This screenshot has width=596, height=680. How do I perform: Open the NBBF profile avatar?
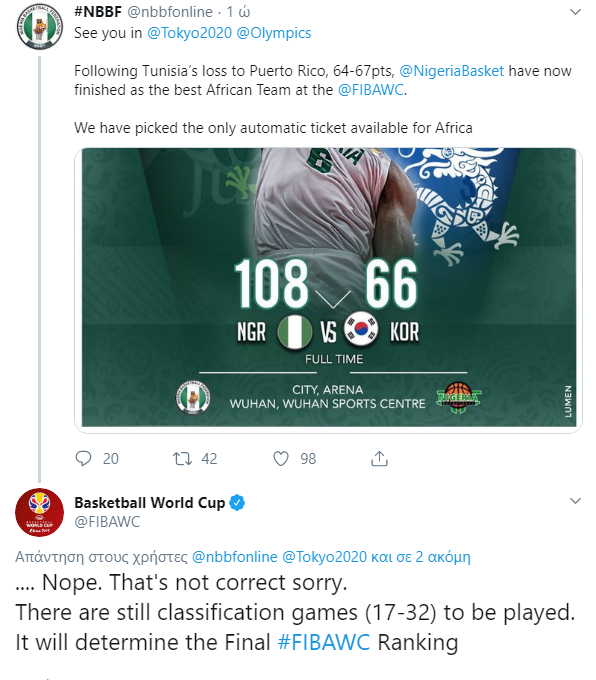[39, 26]
